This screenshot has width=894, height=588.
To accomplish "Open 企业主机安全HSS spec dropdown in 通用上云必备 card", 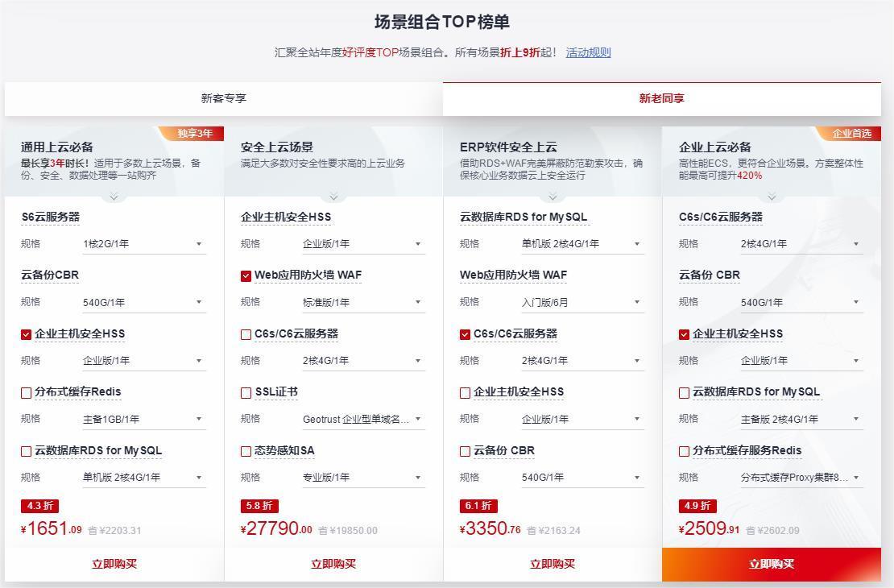I will (143, 361).
